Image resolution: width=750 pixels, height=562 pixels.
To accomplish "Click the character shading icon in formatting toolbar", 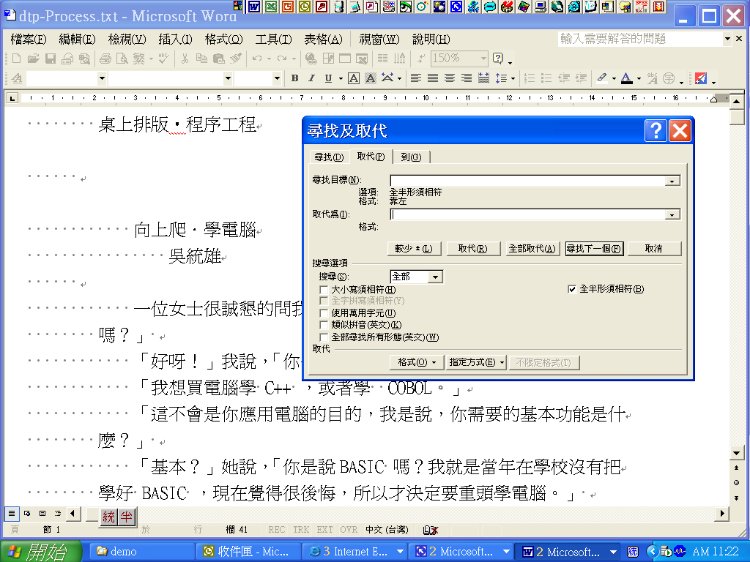I will coord(370,78).
